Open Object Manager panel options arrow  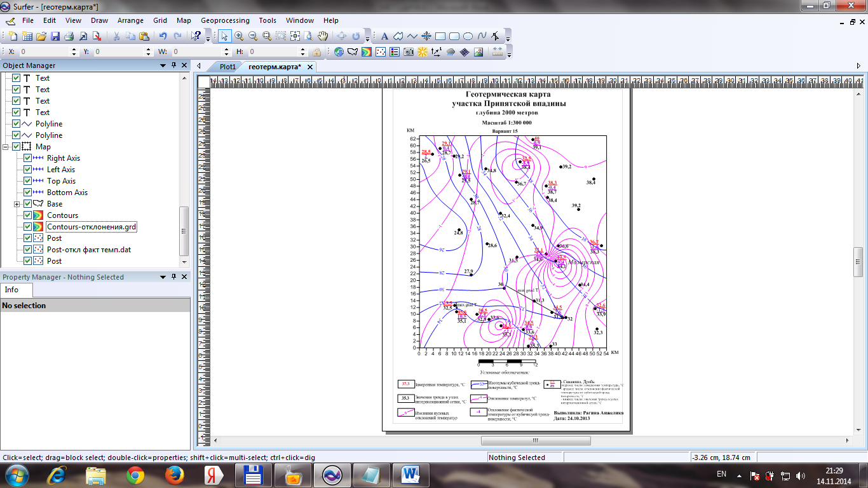pos(163,65)
